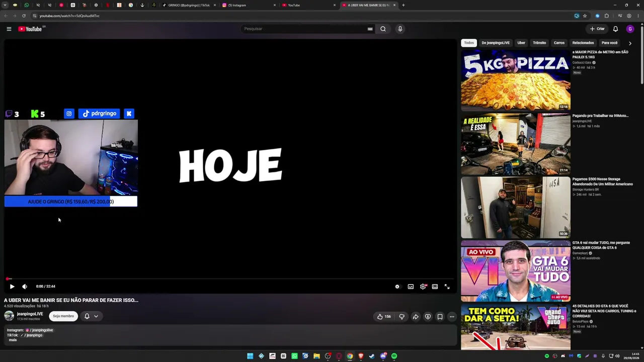Open the Thanks heart-dollar button
The width and height of the screenshot is (644, 362).
click(x=428, y=317)
